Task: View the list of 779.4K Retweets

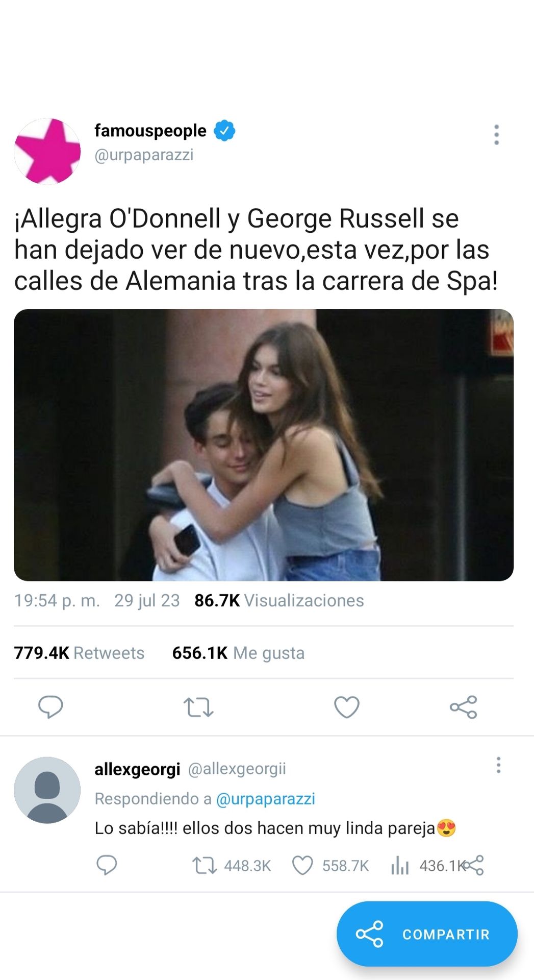Action: [79, 653]
